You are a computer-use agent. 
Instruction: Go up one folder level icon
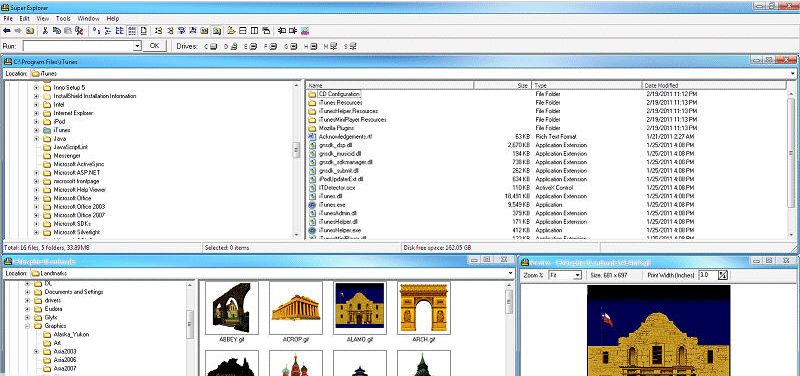pyautogui.click(x=30, y=31)
